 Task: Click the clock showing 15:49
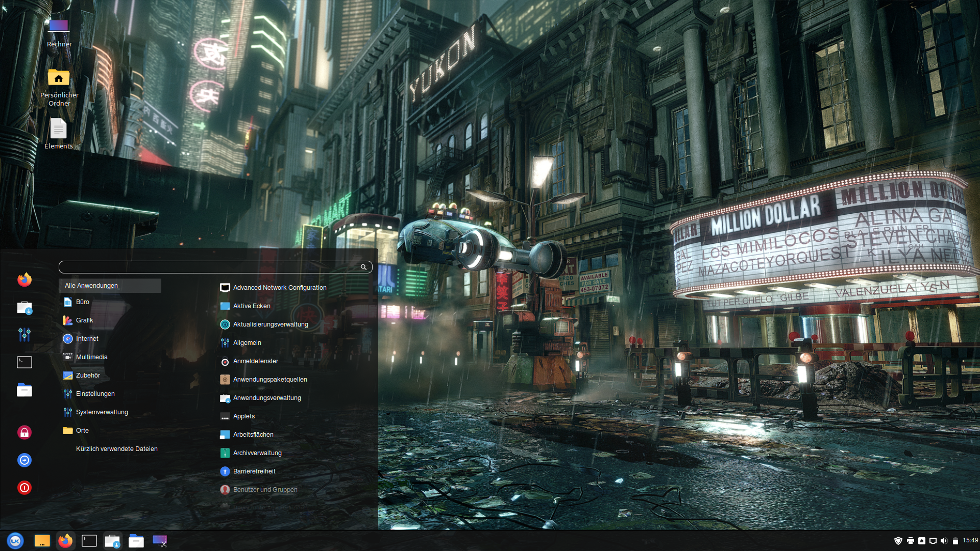point(970,540)
